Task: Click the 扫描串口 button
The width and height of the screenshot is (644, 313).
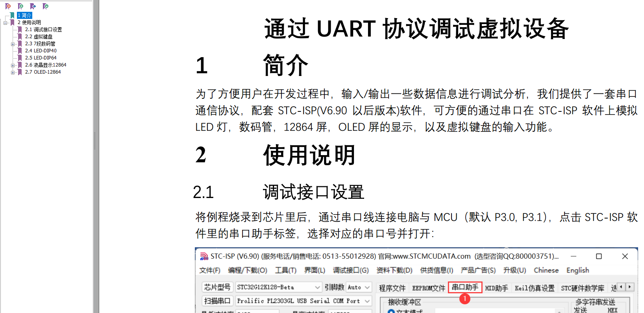Action: 217,301
